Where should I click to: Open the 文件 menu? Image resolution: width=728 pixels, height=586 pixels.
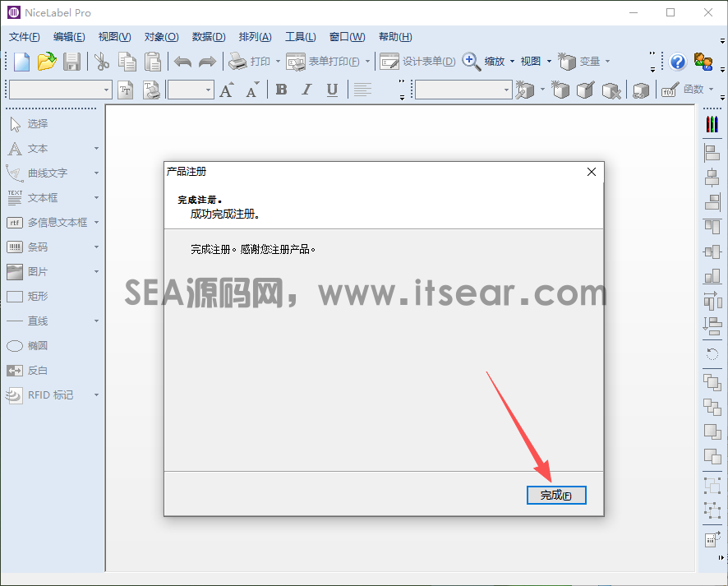pos(24,37)
